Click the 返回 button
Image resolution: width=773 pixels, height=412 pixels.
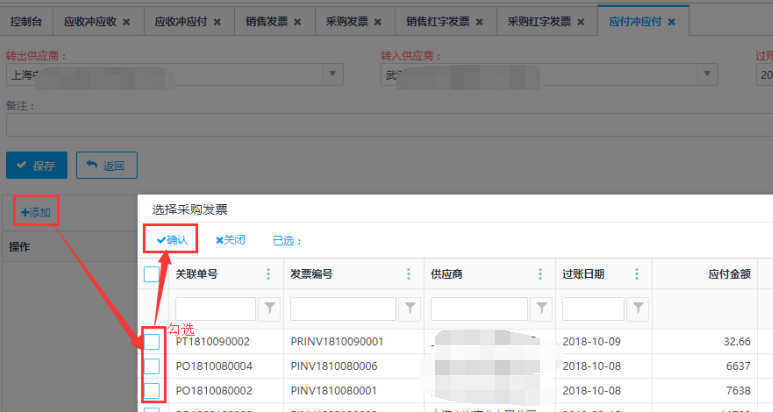106,165
